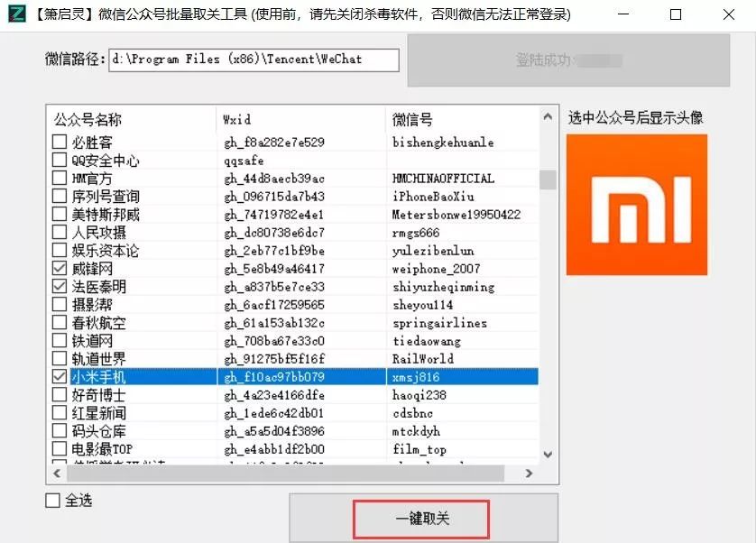Click the list scroll down arrow
This screenshot has height=543, width=756.
click(x=548, y=455)
